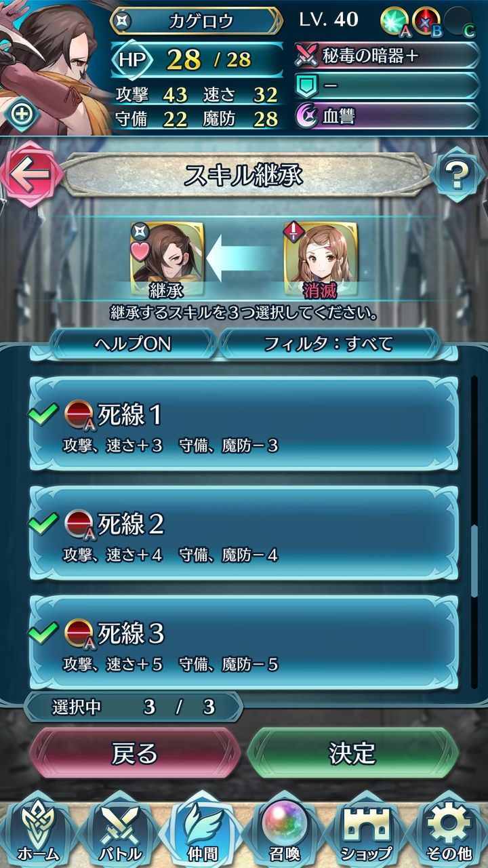
Task: Tap the empty C skill slot icon
Action: click(460, 22)
